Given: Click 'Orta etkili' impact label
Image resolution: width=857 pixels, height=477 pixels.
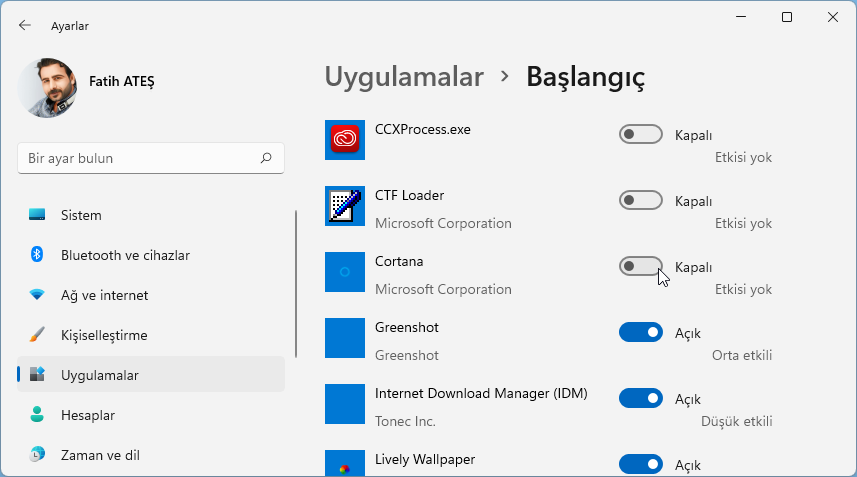Looking at the screenshot, I should coord(742,355).
